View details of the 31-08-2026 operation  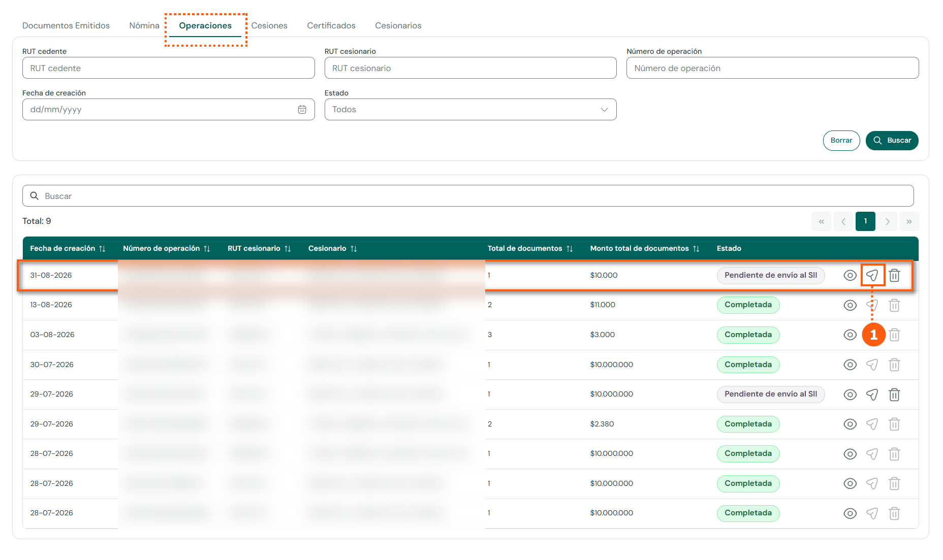click(850, 275)
